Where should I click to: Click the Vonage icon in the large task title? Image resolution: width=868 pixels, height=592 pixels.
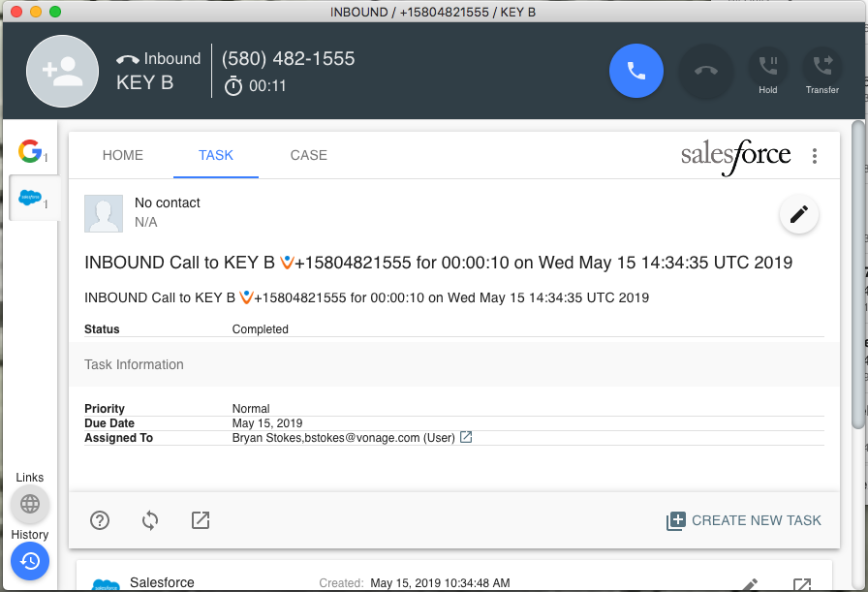point(286,263)
